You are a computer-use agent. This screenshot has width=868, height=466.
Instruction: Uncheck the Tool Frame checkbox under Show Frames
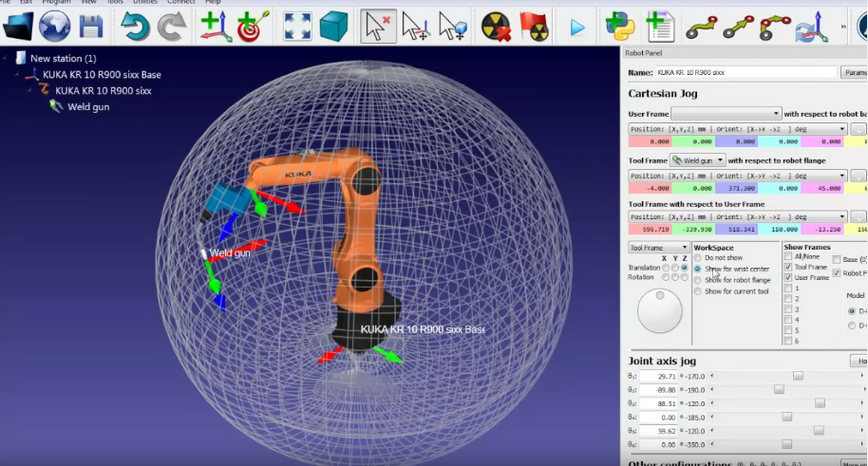tap(788, 268)
